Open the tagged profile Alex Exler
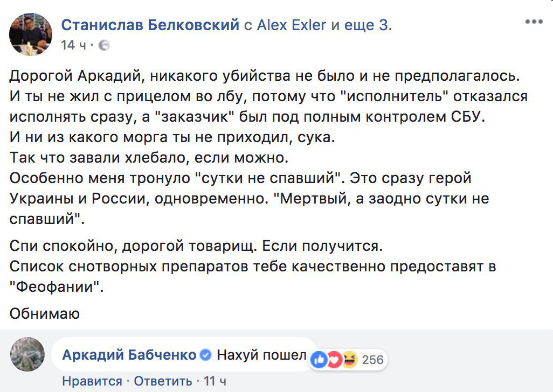Screen dimensions: 553x392 point(292,25)
